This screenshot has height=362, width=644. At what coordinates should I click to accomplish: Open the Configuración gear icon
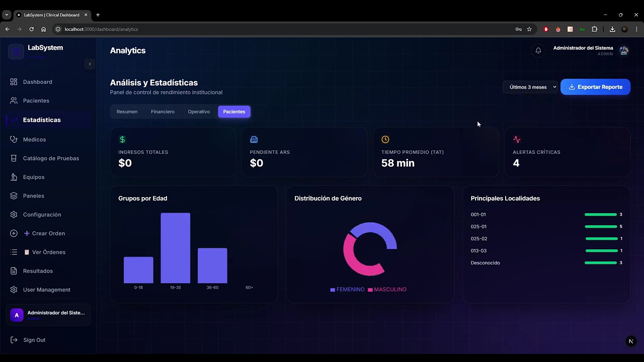(14, 215)
